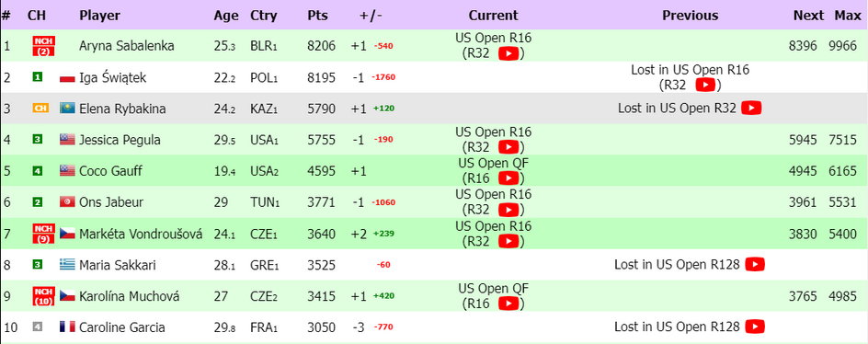Open Aryna Sabalenka player name
This screenshot has width=868, height=344.
point(127,46)
